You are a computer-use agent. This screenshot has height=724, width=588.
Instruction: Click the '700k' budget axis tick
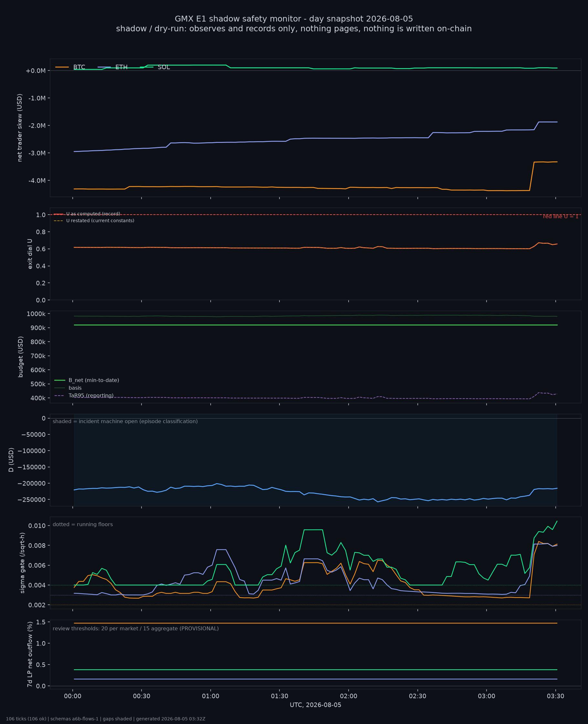tap(37, 356)
